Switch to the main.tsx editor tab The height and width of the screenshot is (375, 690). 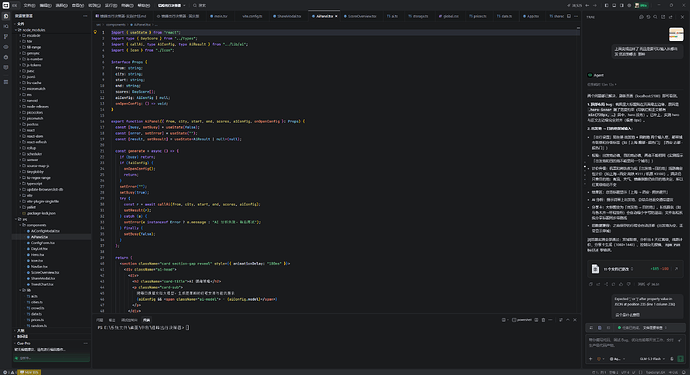coord(219,16)
